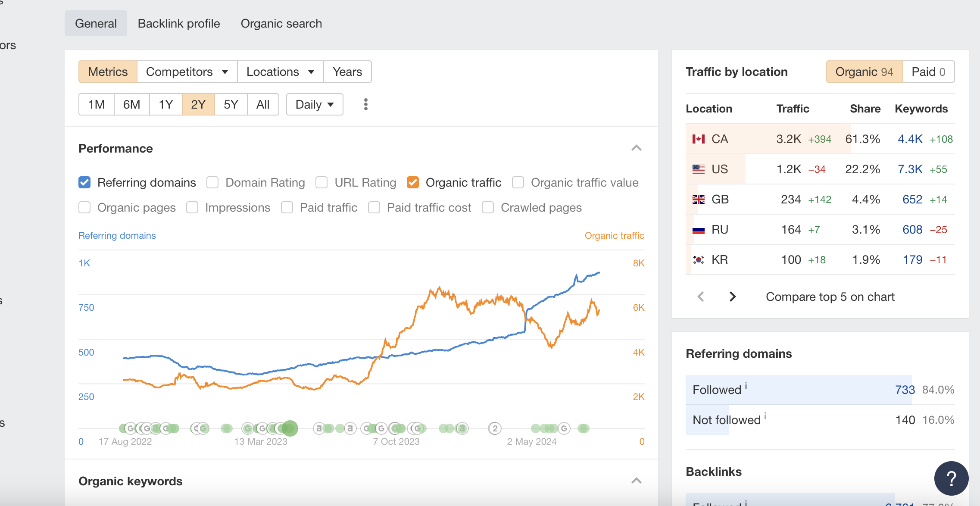Screen dimensions: 980x506
Task: Select the Paid traffic tab
Action: (x=928, y=72)
